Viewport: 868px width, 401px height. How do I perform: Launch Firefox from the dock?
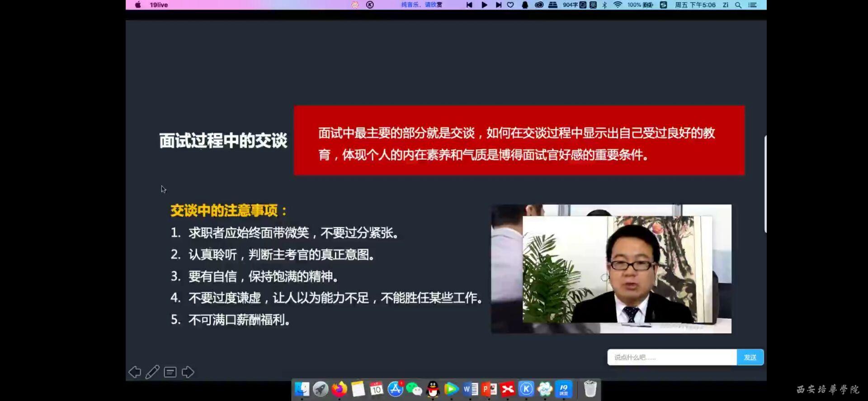point(339,389)
